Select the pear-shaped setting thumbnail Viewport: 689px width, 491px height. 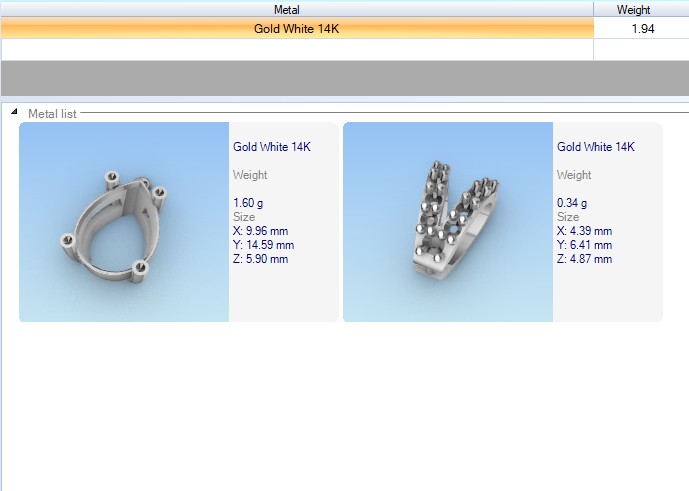coord(124,222)
